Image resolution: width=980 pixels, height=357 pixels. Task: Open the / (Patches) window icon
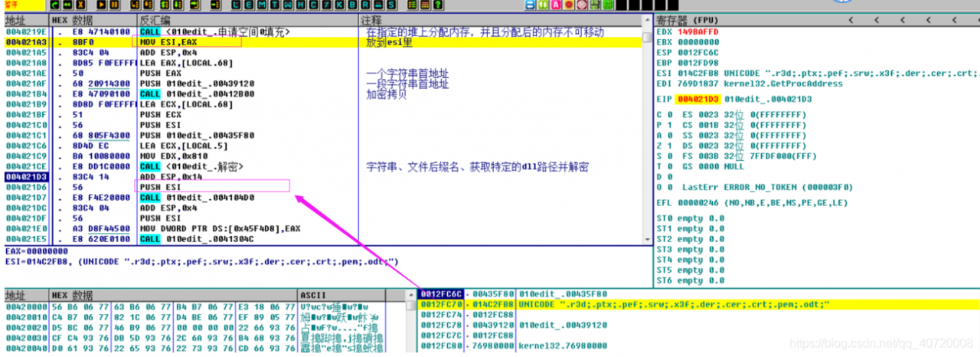coord(326,5)
